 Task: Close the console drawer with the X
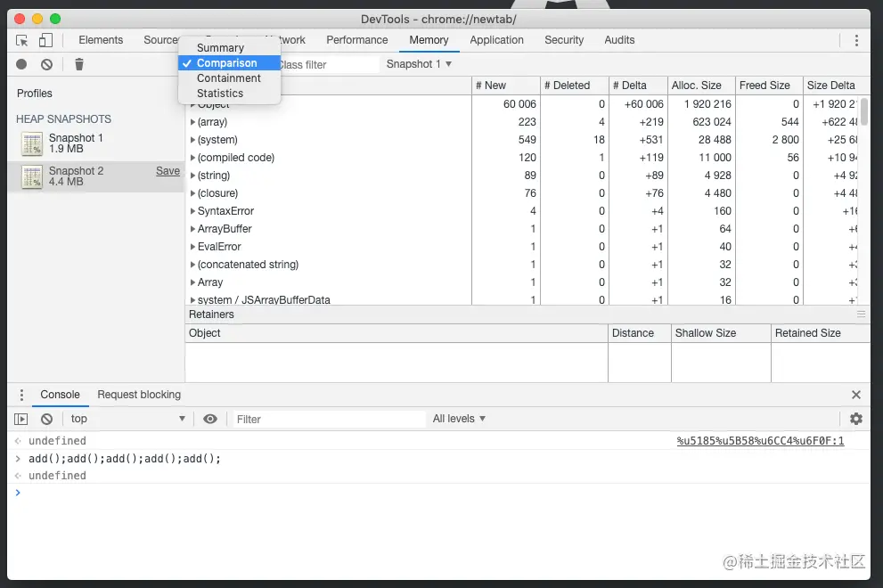pyautogui.click(x=856, y=395)
